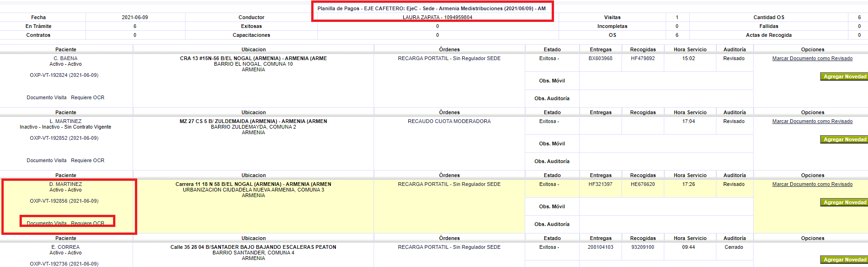Click Auditoría status Revisado in C. BAENA row

734,59
